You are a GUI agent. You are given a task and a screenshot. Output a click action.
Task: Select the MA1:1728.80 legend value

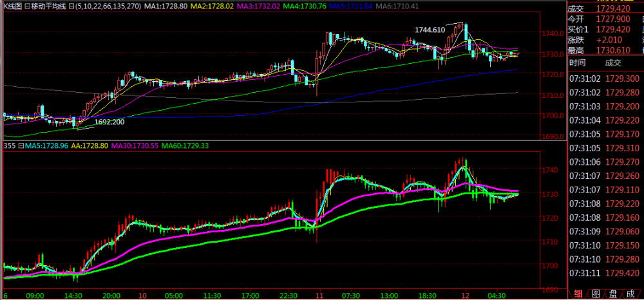point(165,6)
